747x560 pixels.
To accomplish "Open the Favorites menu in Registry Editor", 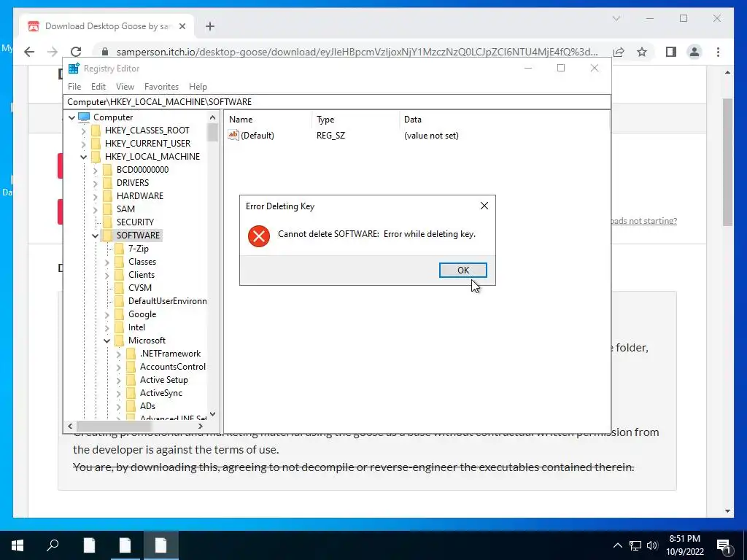I will (x=161, y=87).
